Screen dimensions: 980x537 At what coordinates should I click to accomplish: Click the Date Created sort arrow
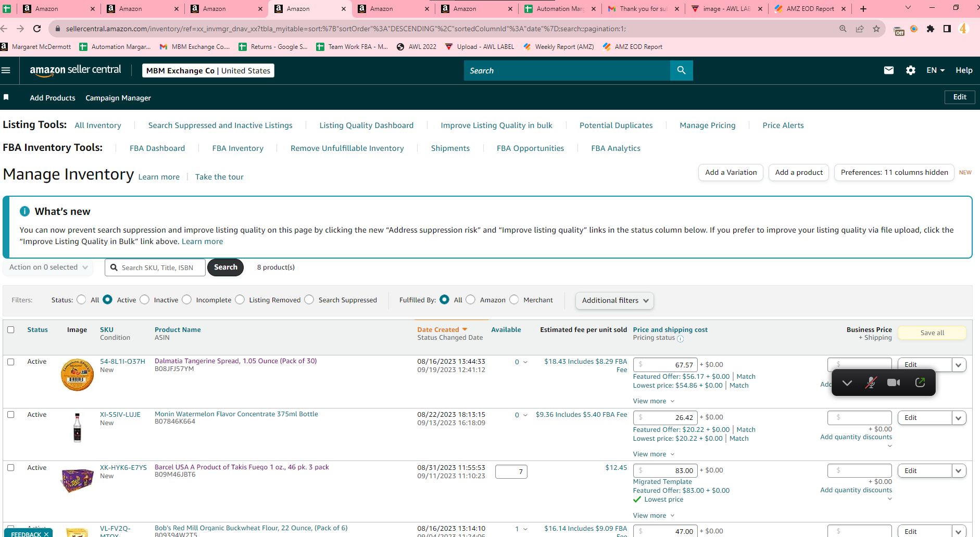point(465,329)
